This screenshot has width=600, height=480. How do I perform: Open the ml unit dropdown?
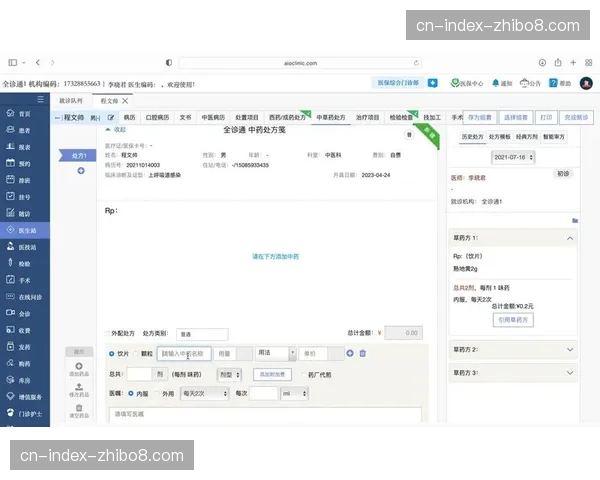click(294, 393)
